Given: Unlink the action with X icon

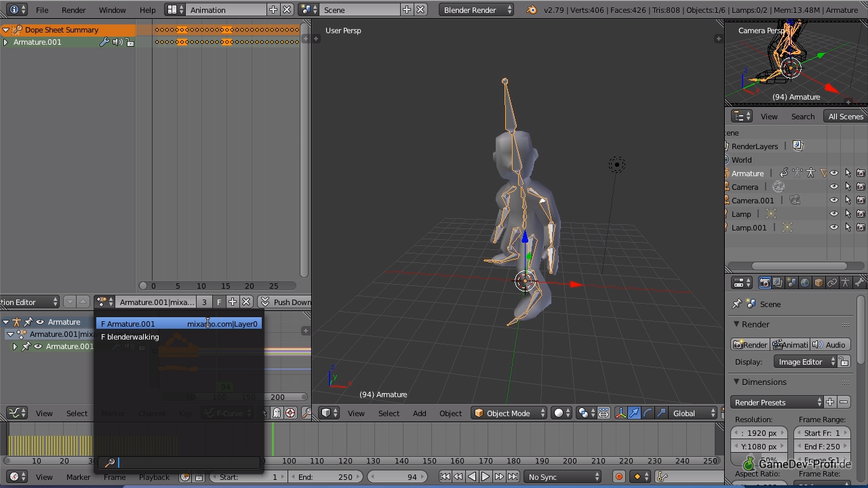Looking at the screenshot, I should [246, 302].
